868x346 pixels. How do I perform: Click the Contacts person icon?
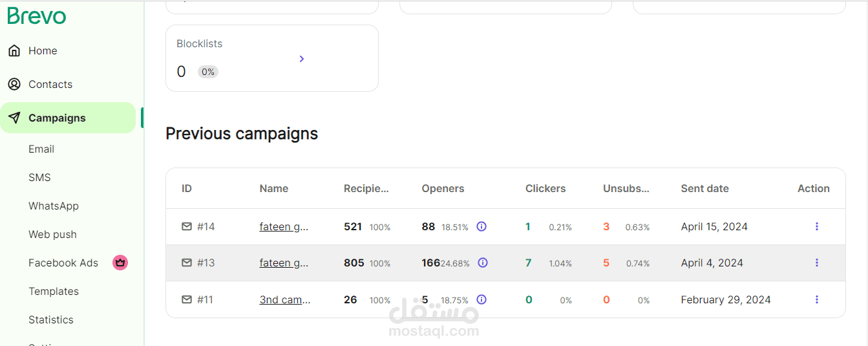click(14, 84)
